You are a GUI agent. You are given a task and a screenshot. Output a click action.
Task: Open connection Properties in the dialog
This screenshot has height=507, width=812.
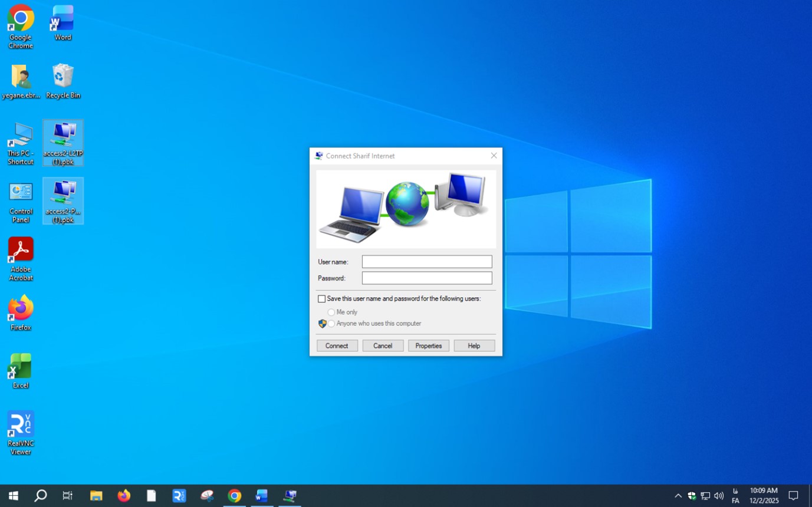(x=428, y=346)
